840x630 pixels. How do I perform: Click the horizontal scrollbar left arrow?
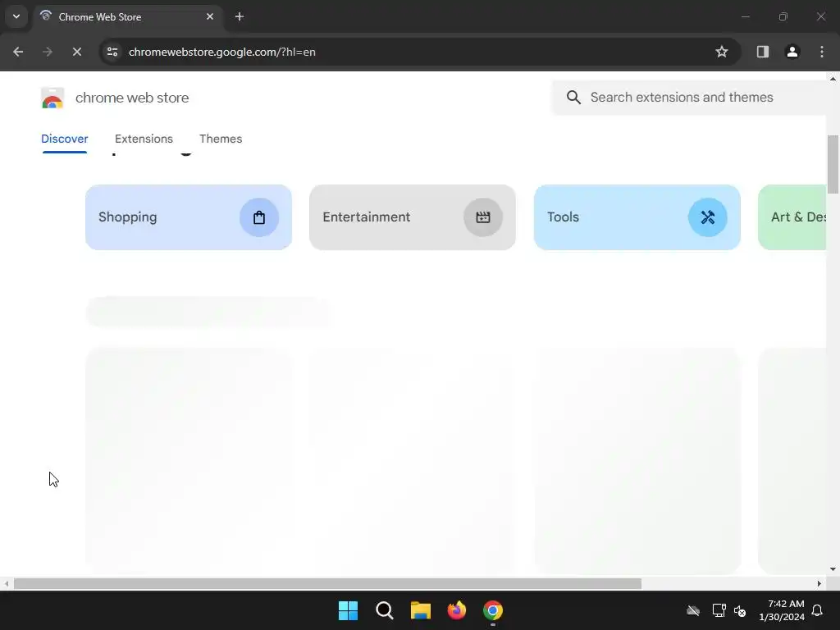click(x=6, y=583)
